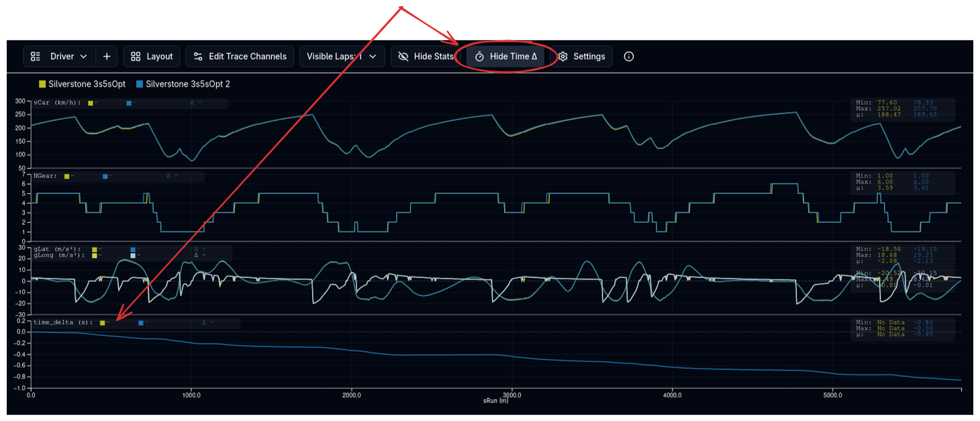The image size is (980, 421).
Task: Click the sliders icon on Edit Trace Channels
Action: (198, 56)
